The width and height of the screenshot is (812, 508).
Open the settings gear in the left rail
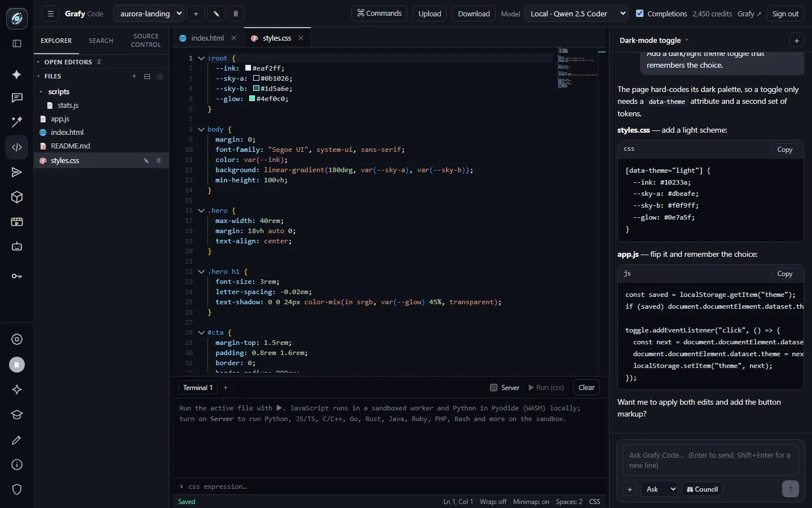(x=17, y=339)
